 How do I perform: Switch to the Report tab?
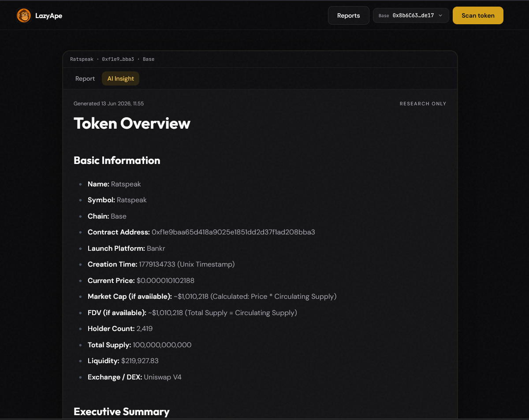tap(85, 78)
